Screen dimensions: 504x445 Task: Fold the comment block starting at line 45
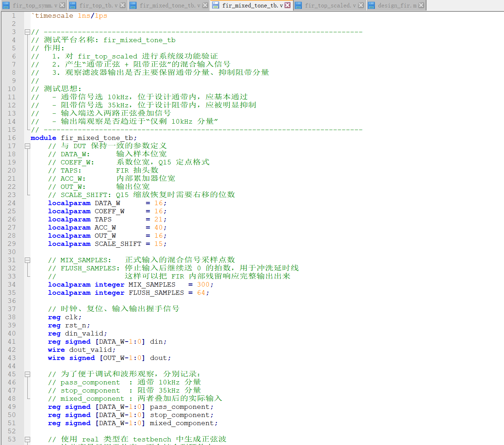coord(27,374)
